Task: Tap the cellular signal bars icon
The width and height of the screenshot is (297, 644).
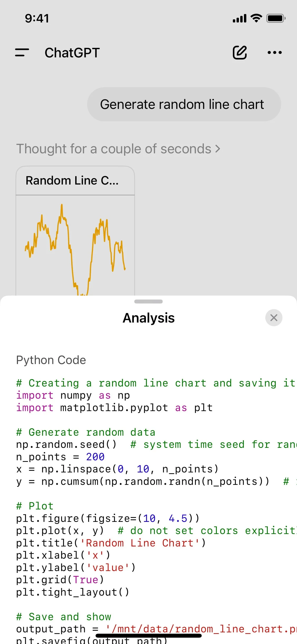Action: (x=239, y=18)
